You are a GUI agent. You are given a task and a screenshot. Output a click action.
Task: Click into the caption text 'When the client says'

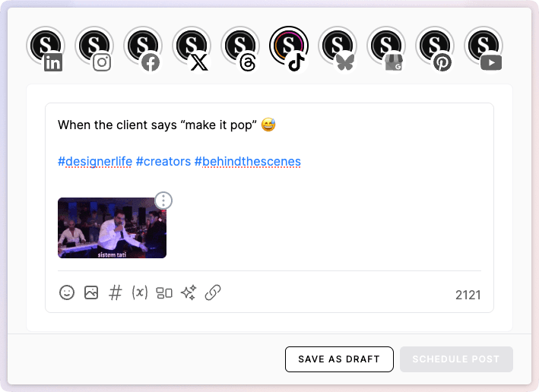tap(117, 125)
